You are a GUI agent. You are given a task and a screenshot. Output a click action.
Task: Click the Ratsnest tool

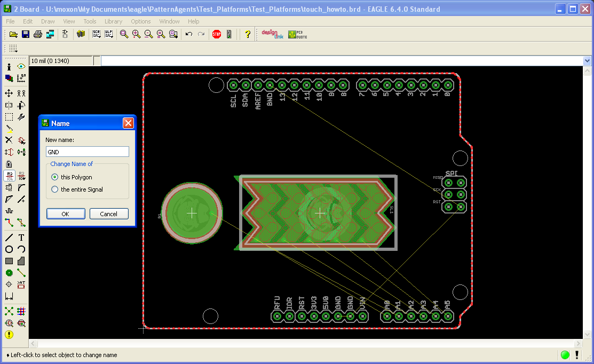coord(9,312)
